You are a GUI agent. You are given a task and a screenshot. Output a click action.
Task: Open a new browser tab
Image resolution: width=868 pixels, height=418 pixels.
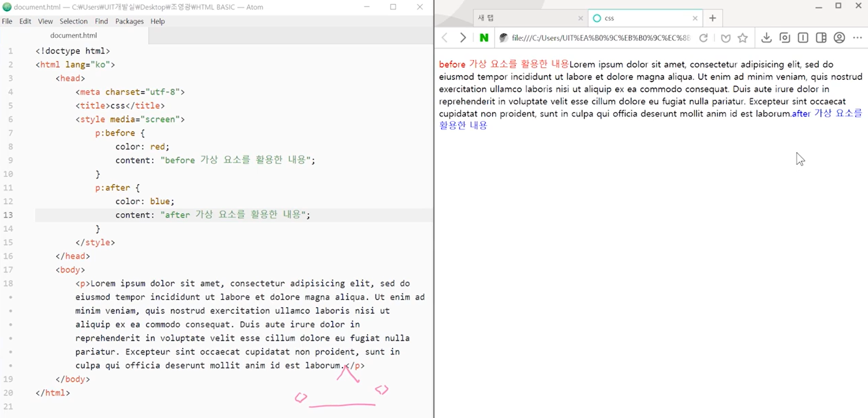(712, 18)
